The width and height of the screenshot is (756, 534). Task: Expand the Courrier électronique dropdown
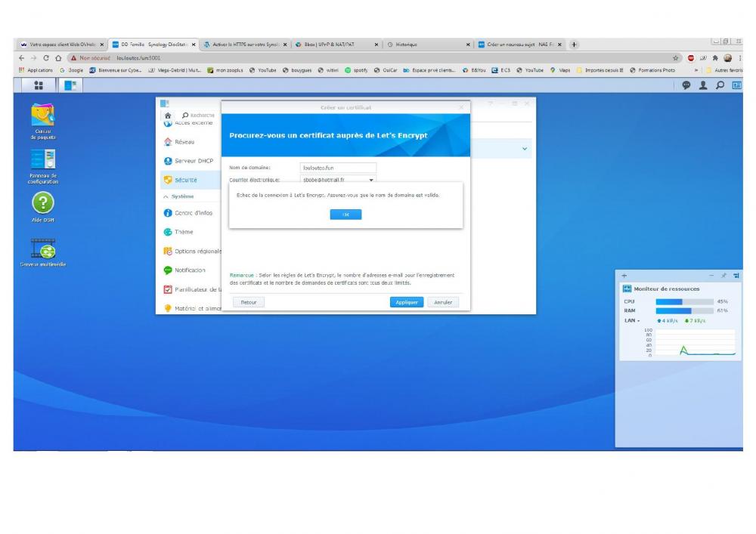click(x=371, y=180)
